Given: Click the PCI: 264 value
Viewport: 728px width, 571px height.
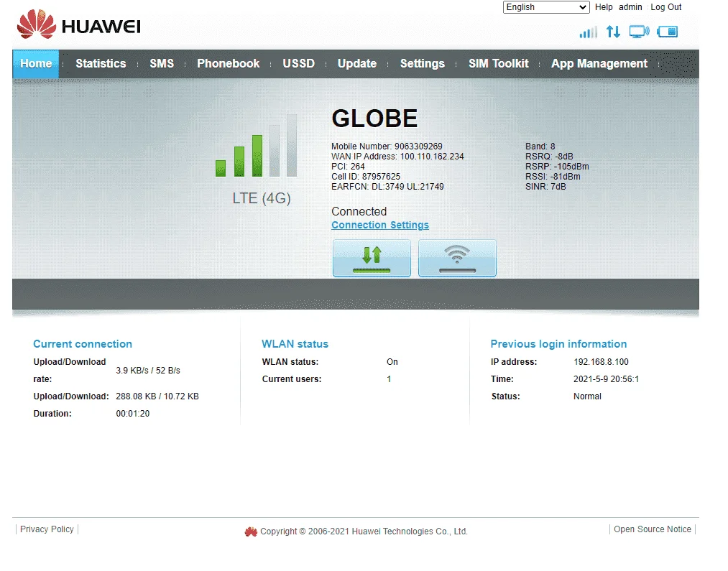Looking at the screenshot, I should coord(348,167).
